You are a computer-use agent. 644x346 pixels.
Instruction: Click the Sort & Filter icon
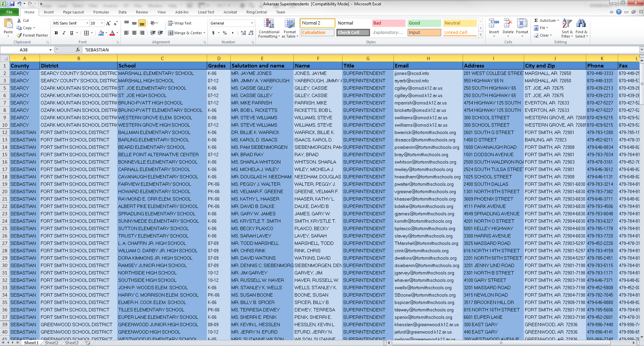click(567, 28)
